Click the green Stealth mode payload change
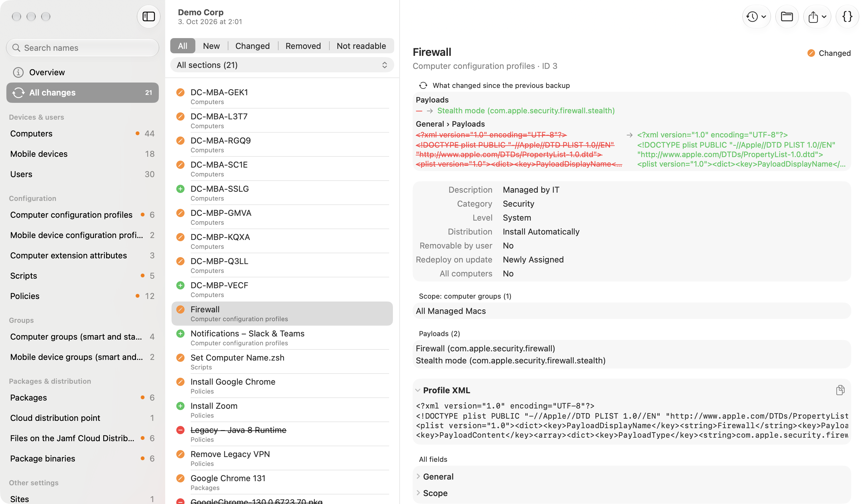This screenshot has height=504, width=864. (x=526, y=111)
